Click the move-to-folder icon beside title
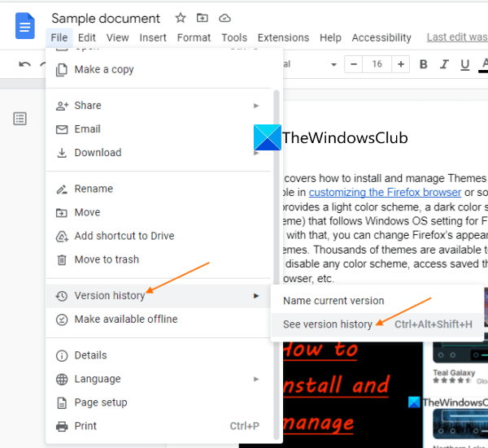Screen dimensions: 488x448 click(x=203, y=18)
